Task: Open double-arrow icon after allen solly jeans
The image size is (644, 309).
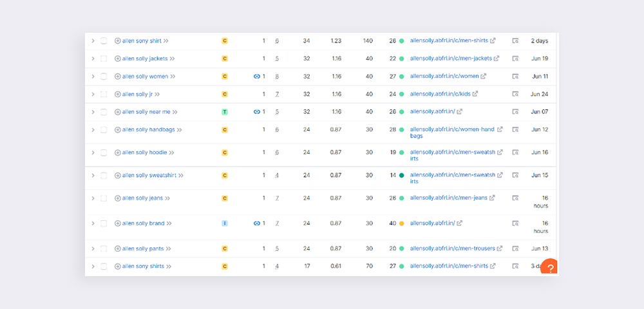Action: click(x=167, y=198)
